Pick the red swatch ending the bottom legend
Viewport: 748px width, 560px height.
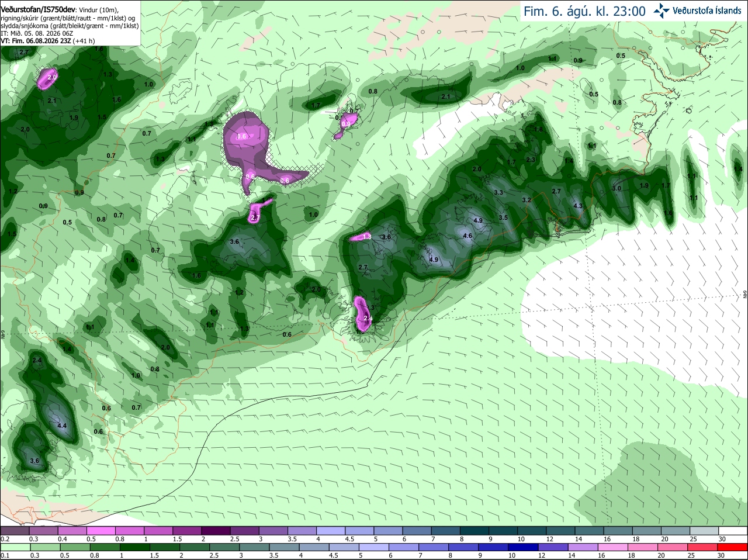click(730, 547)
